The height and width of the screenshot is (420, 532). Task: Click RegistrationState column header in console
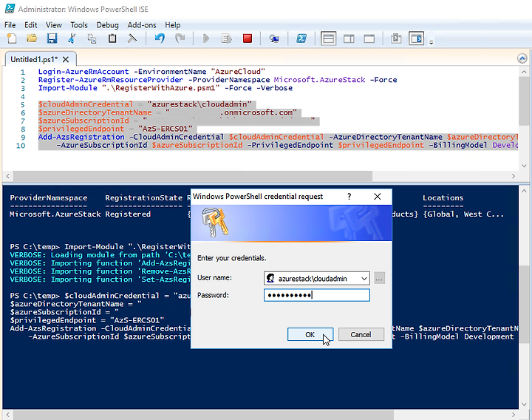tap(144, 197)
